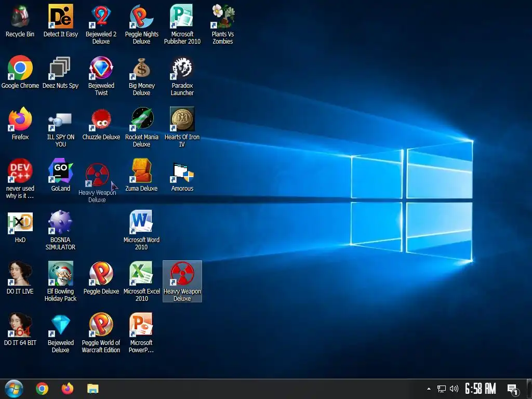Launch Firefox from the taskbar

tap(68, 389)
